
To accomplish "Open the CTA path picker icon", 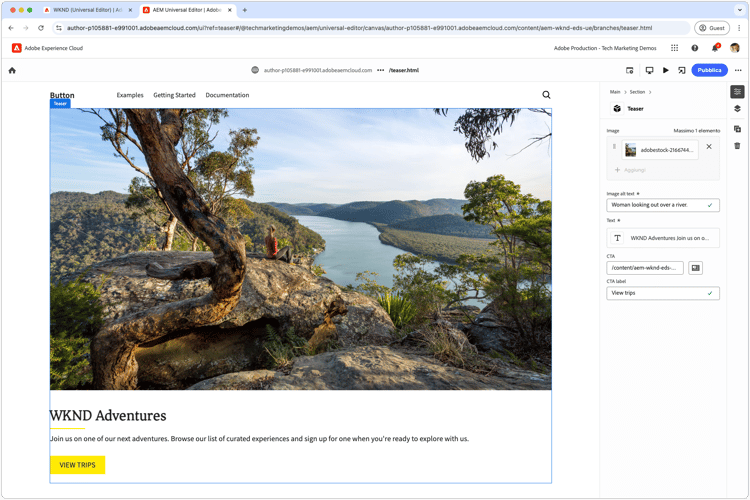I will pyautogui.click(x=695, y=268).
